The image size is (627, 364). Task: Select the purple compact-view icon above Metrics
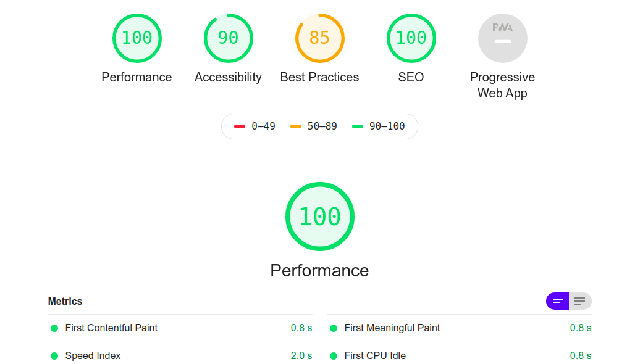[x=557, y=301]
